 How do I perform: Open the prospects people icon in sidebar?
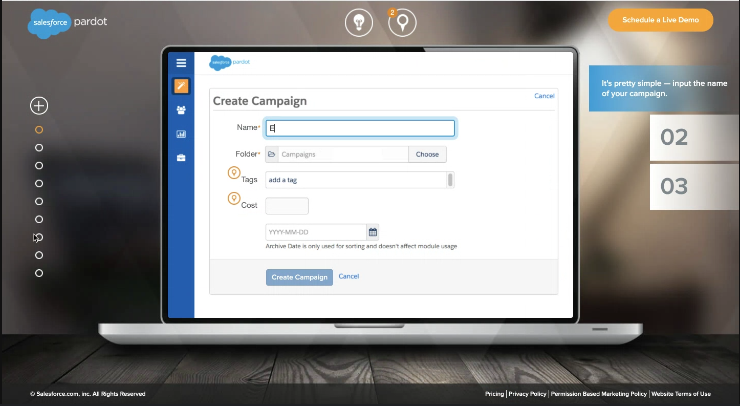[x=181, y=110]
